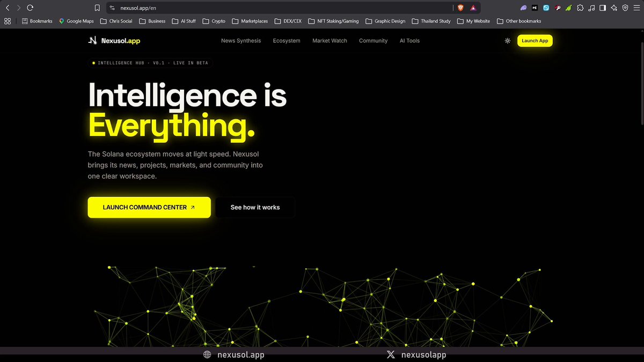Bookmark this page with the bookmark icon
This screenshot has height=362, width=644.
[97, 8]
